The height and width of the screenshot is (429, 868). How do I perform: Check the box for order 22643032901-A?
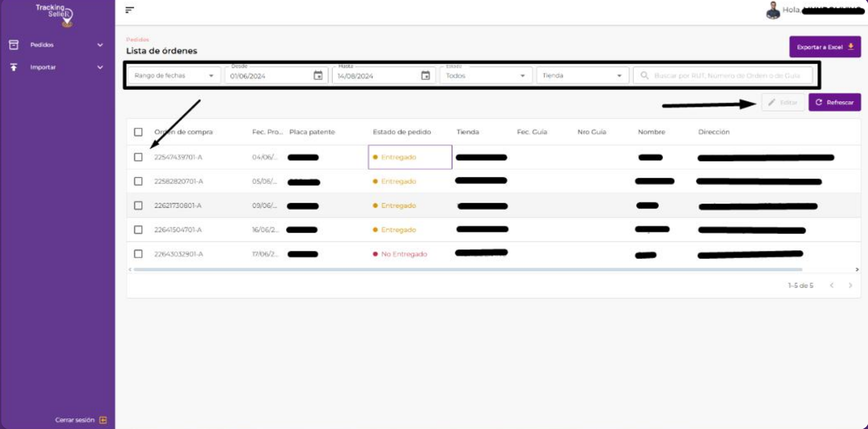pyautogui.click(x=138, y=254)
